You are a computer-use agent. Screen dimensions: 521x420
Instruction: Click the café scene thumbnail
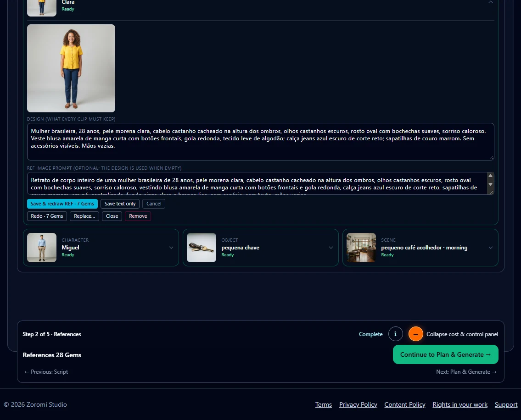pos(361,248)
